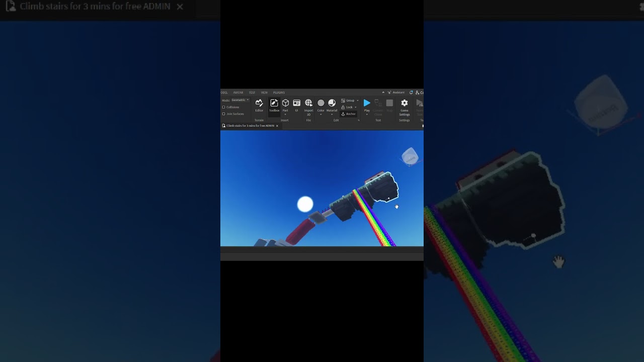Click the grey Color circle
The height and width of the screenshot is (362, 644).
pyautogui.click(x=321, y=103)
